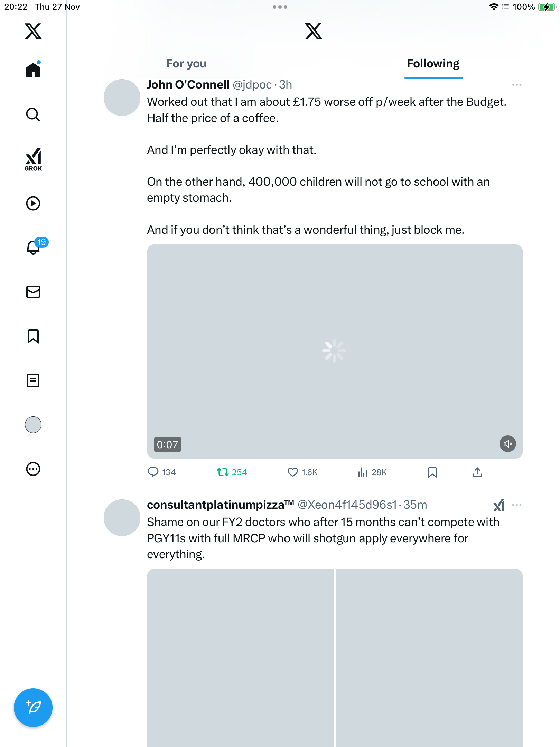Open Messages envelope icon
Image resolution: width=560 pixels, height=747 pixels.
33,292
